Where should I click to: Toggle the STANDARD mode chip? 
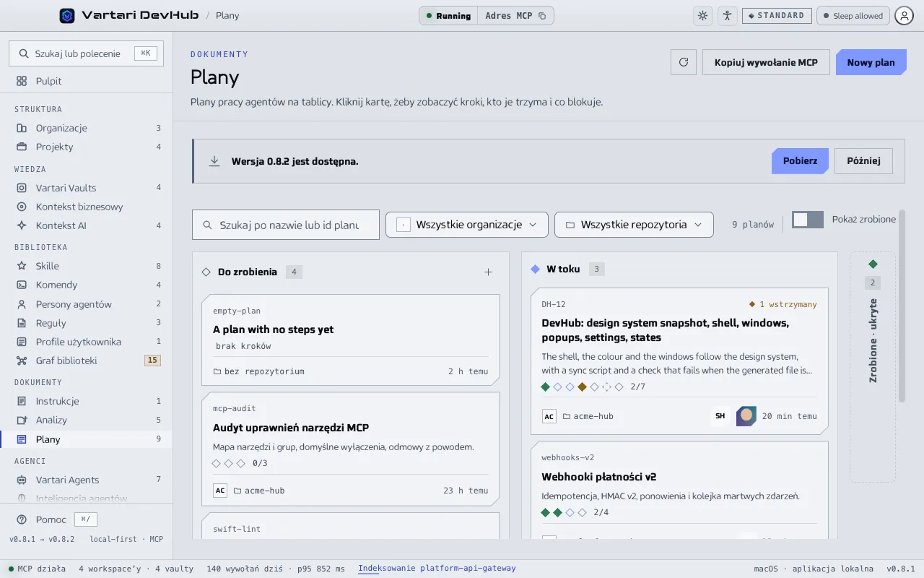(x=777, y=15)
